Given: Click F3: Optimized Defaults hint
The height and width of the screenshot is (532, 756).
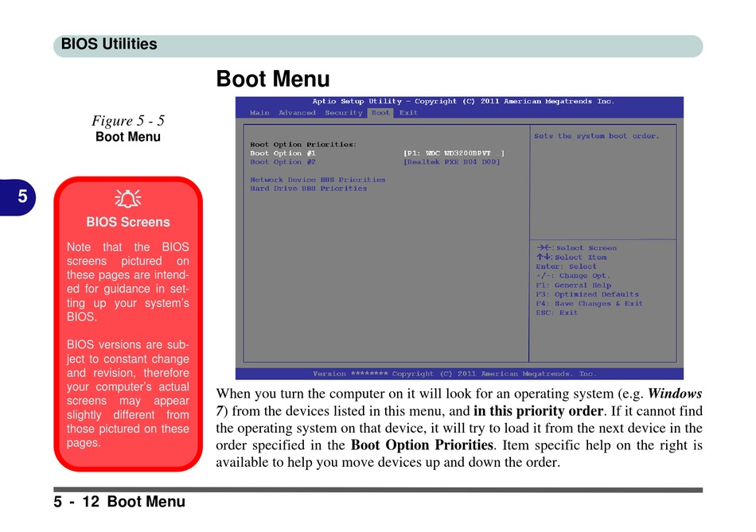Looking at the screenshot, I should point(588,294).
